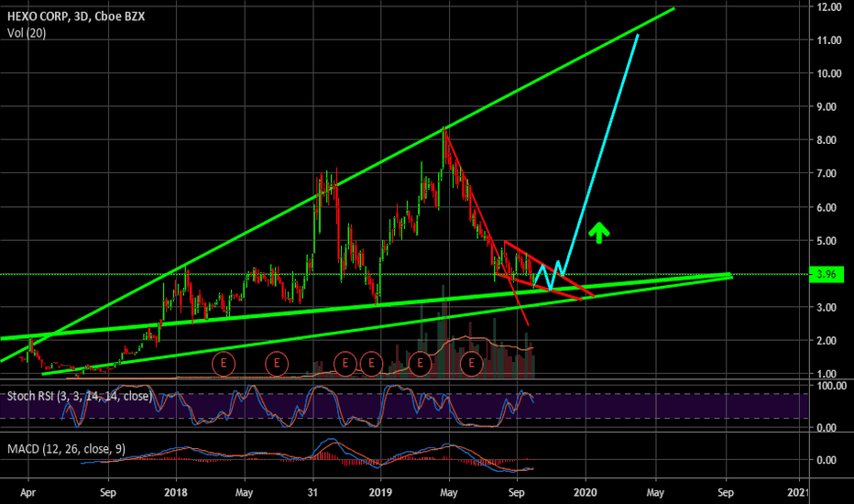Click the 2018 label on time axis

175,493
